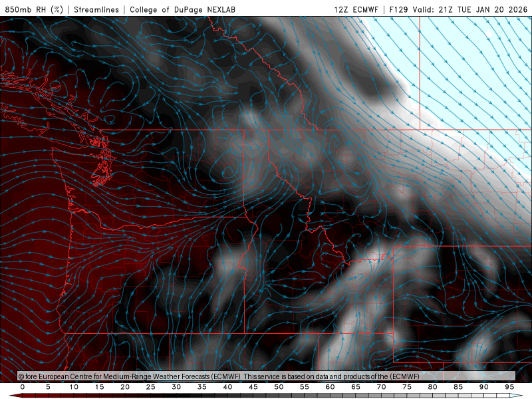The height and width of the screenshot is (399, 532).
Task: Click the "90" value on the color scale
Action: 484,387
